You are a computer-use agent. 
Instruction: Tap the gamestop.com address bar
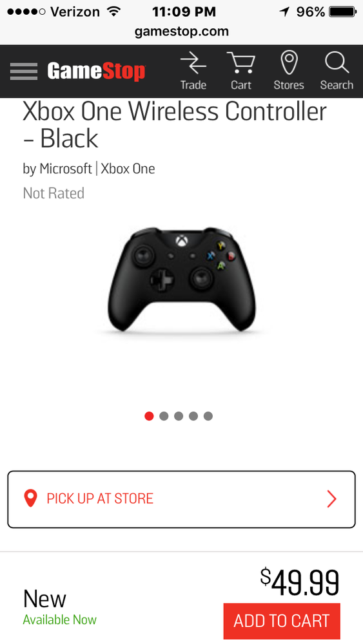tap(181, 31)
